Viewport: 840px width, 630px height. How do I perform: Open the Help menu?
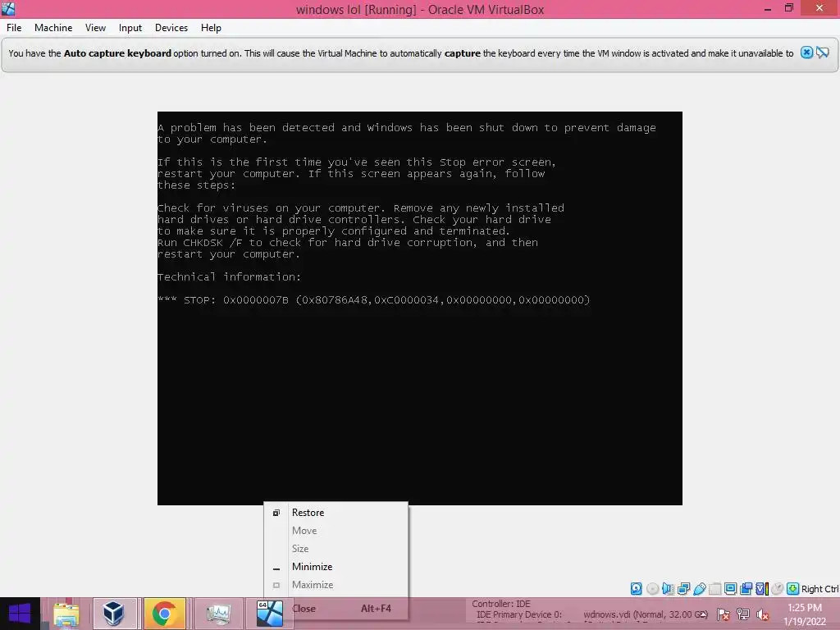click(x=211, y=28)
